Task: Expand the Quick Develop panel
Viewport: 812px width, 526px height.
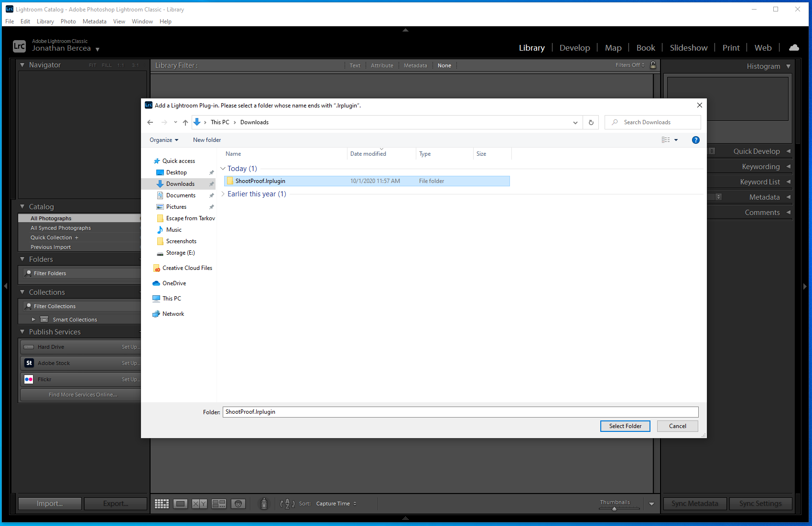Action: 788,151
